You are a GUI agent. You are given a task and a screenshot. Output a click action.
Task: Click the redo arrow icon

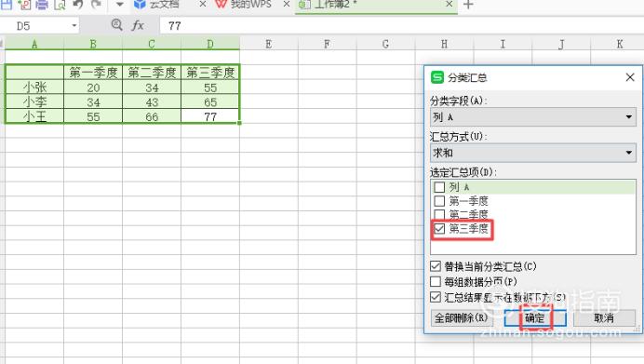[x=96, y=4]
